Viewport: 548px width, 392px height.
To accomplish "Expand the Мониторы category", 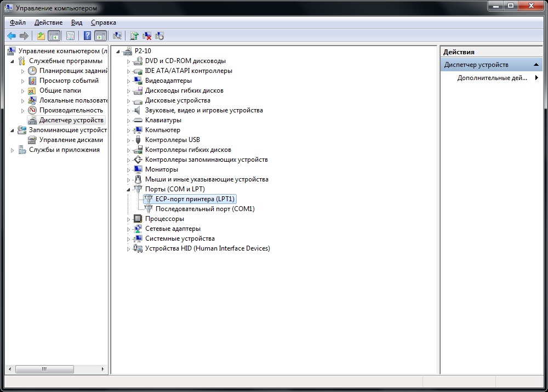I will pos(128,169).
